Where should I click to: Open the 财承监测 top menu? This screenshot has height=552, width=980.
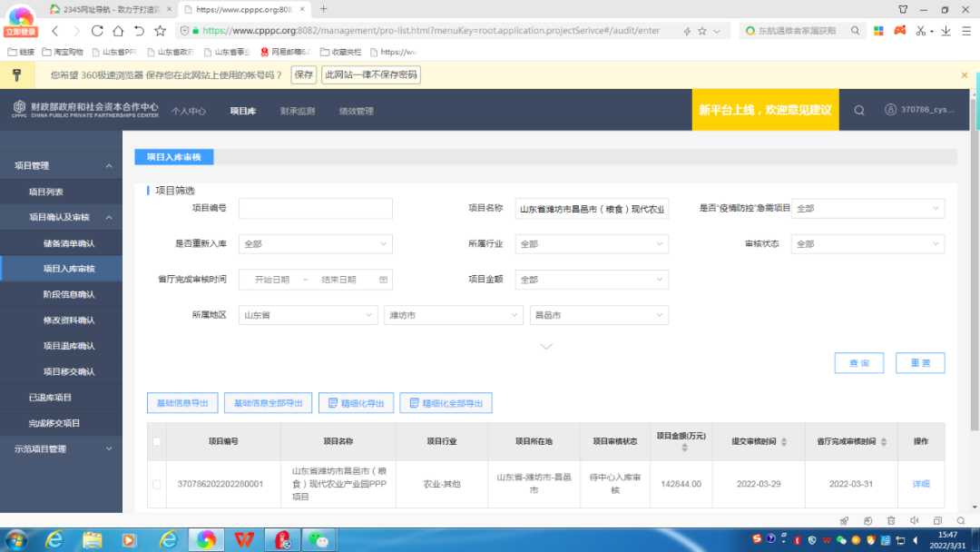[297, 111]
